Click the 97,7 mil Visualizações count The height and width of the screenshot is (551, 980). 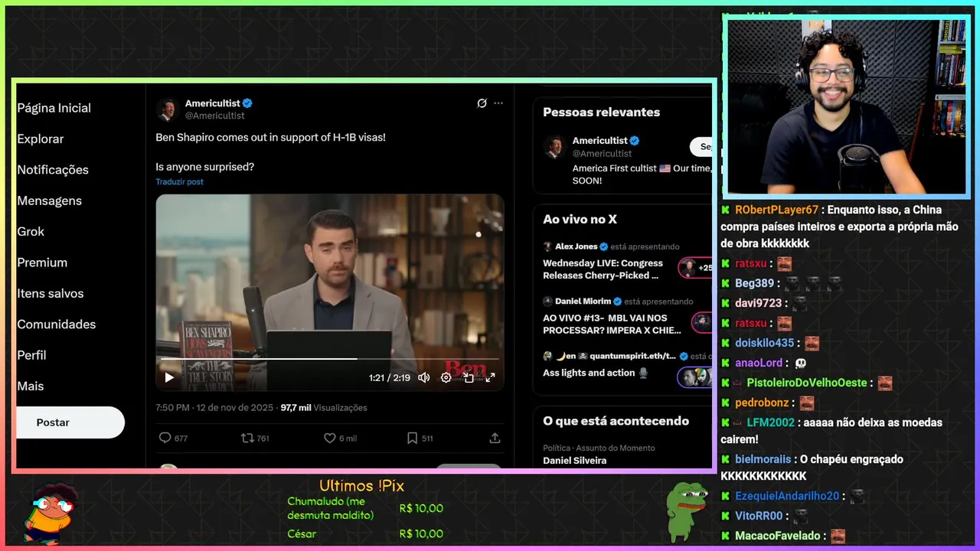pos(324,408)
